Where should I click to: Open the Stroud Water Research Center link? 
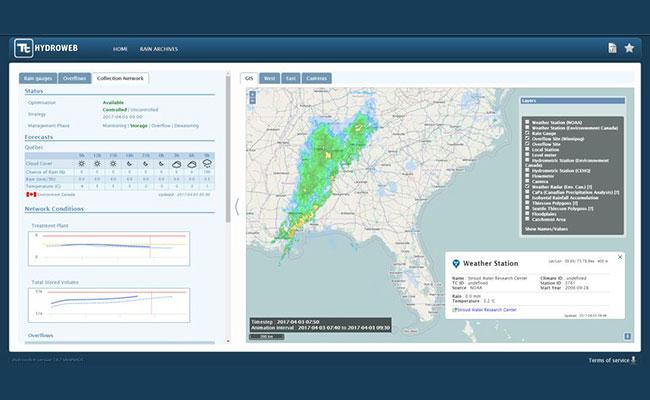tap(487, 310)
